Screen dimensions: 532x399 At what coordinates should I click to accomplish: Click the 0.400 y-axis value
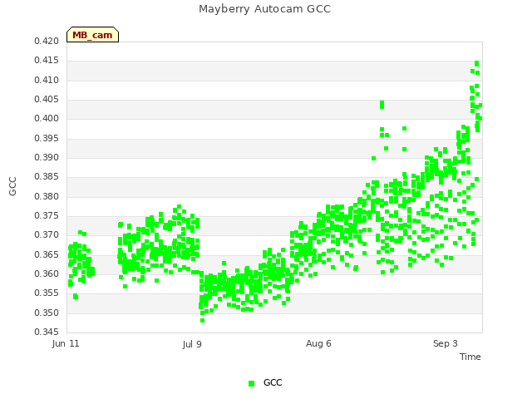pyautogui.click(x=47, y=119)
